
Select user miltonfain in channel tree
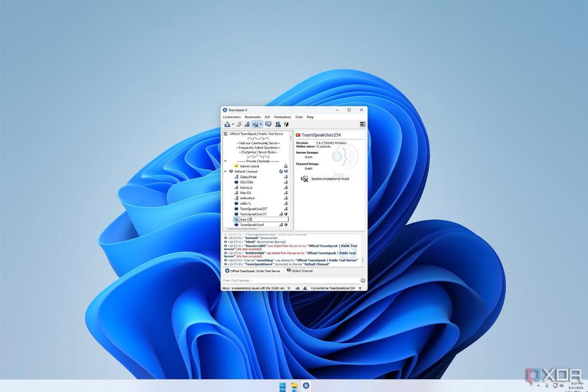coord(248,198)
